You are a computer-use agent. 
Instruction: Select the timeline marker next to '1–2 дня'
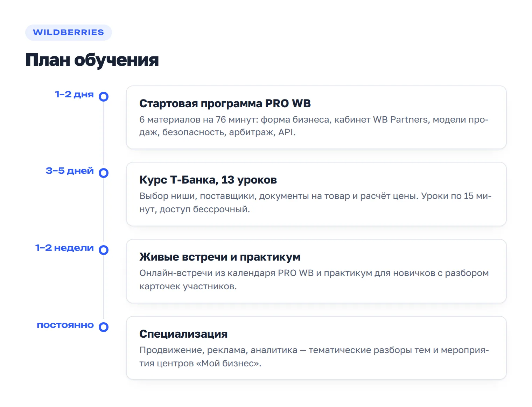pos(104,97)
